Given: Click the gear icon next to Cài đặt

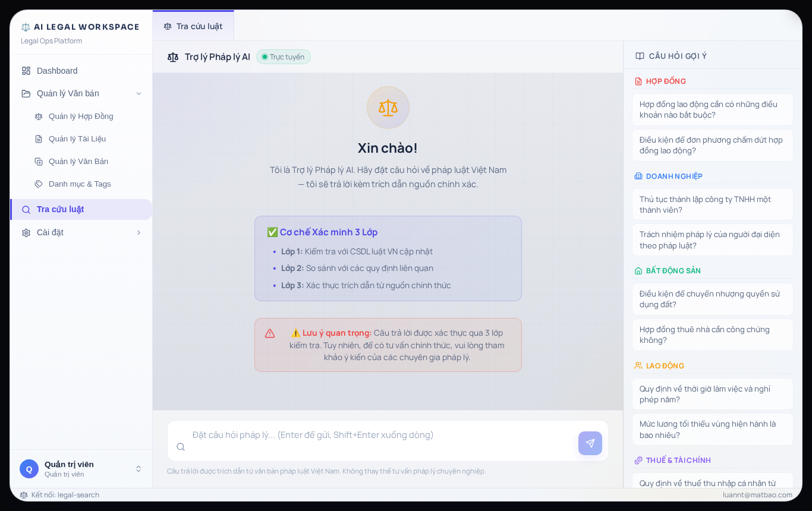Looking at the screenshot, I should [26, 233].
